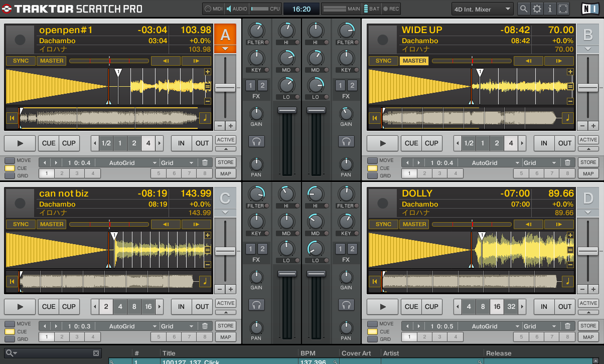Clear the browser search with the X icon
This screenshot has width=604, height=364.
(96, 353)
